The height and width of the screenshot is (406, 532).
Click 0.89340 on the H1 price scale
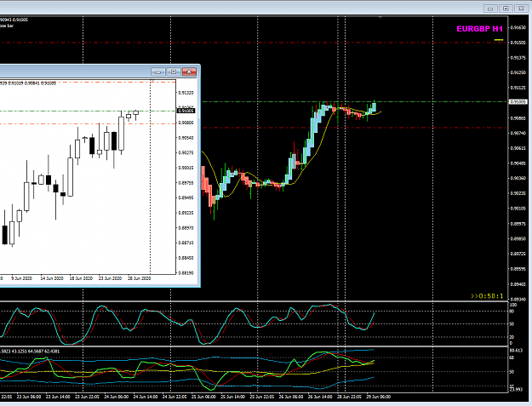pos(518,299)
